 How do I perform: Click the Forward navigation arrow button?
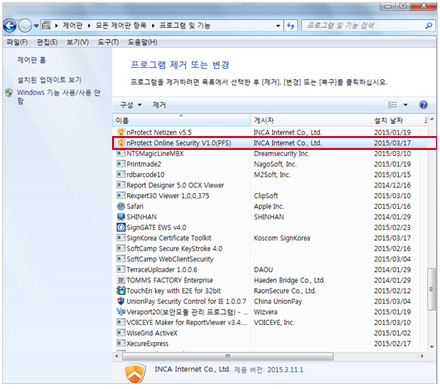25,26
